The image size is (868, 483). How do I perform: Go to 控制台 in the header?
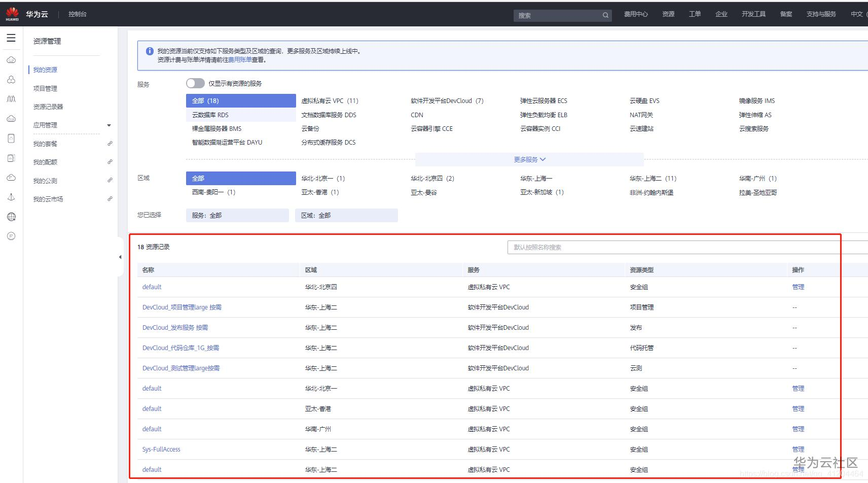[78, 14]
